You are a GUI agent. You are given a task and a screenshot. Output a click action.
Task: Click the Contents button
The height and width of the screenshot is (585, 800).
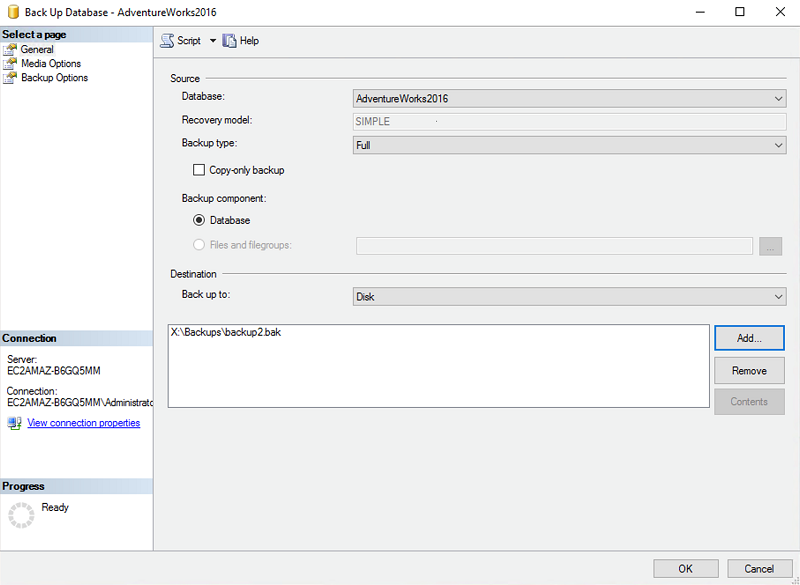(749, 402)
